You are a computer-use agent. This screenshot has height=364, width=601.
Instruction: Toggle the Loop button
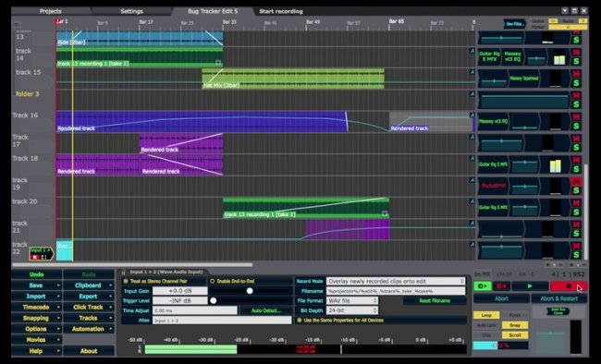486,315
